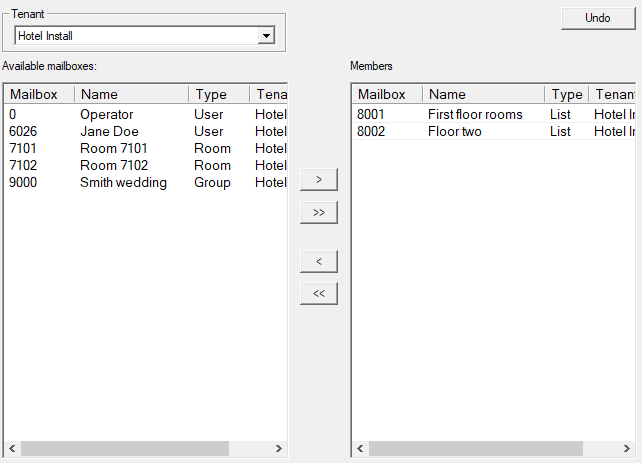Screen dimensions: 642x463
Task: Sort Members list by Name column
Action: click(x=483, y=95)
